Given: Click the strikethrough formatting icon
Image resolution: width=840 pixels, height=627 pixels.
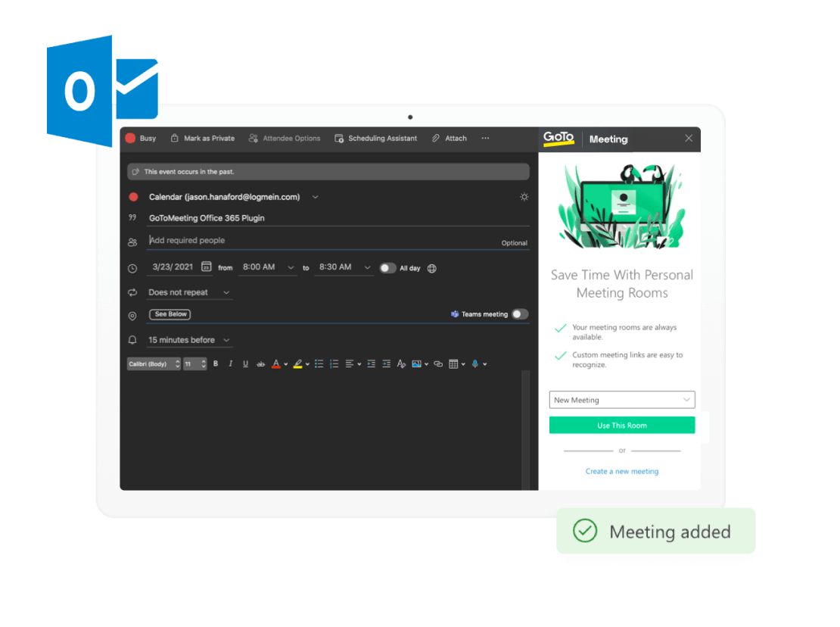Looking at the screenshot, I should point(261,364).
